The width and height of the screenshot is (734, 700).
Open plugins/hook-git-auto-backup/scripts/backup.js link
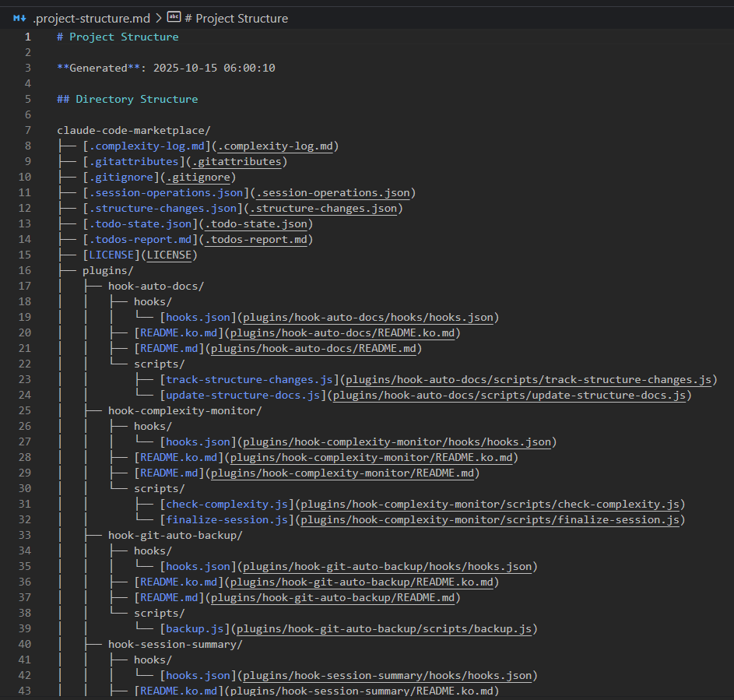point(384,628)
